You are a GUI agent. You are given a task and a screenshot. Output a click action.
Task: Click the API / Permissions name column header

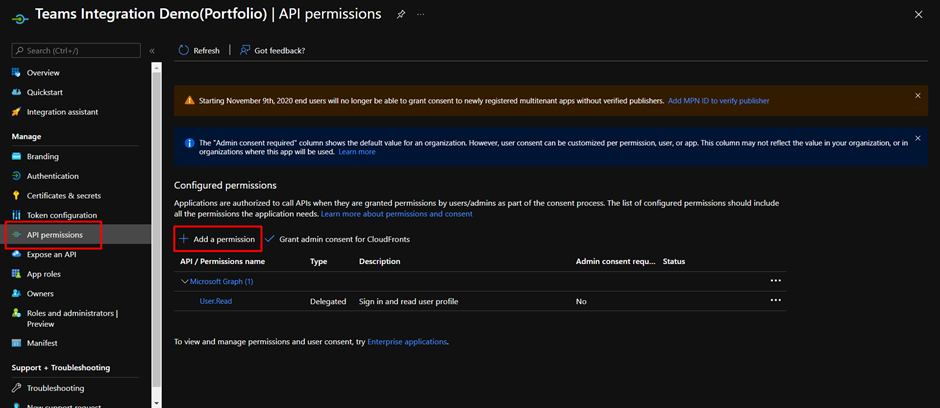pyautogui.click(x=222, y=261)
